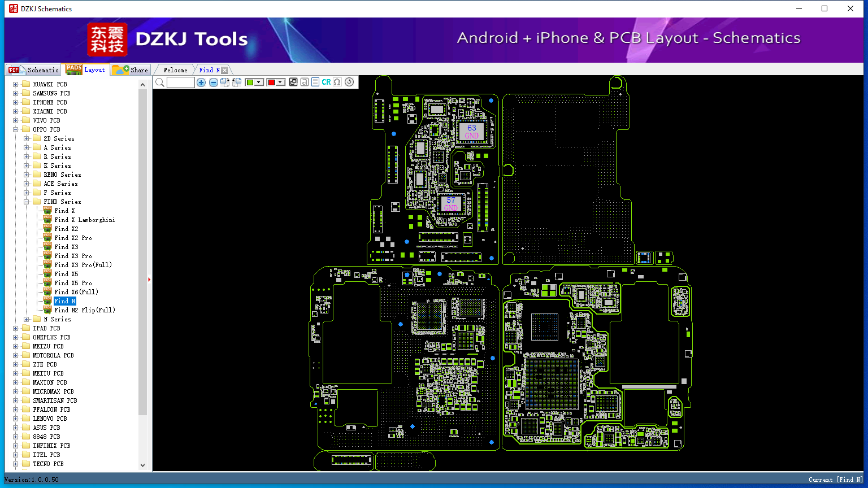
Task: Click the search text input box
Action: tap(181, 82)
